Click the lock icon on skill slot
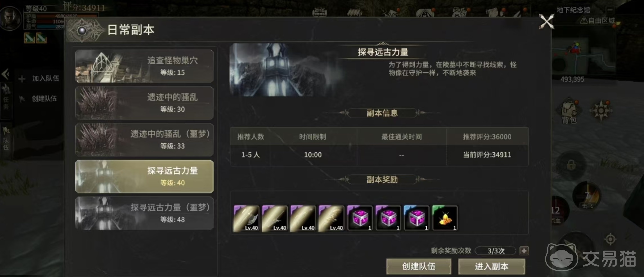644x277 pixels. [571, 165]
